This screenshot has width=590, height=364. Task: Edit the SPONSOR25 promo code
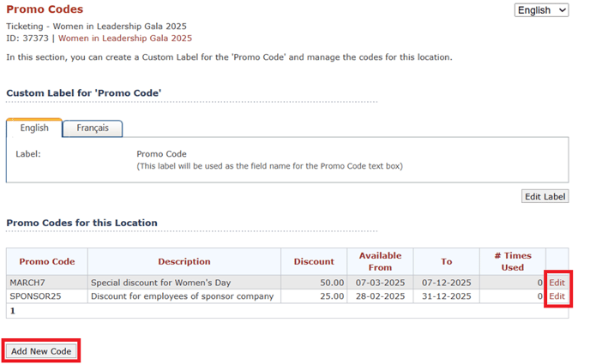point(557,296)
